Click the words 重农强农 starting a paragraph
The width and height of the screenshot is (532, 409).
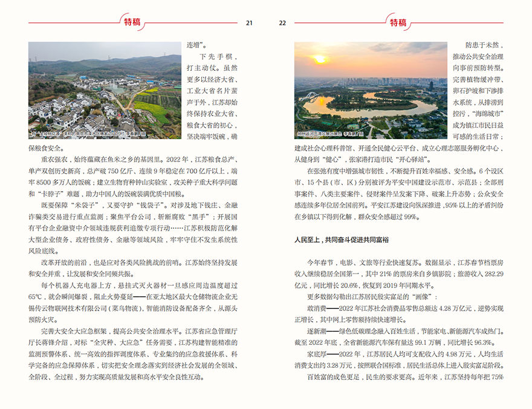[x=54, y=160]
